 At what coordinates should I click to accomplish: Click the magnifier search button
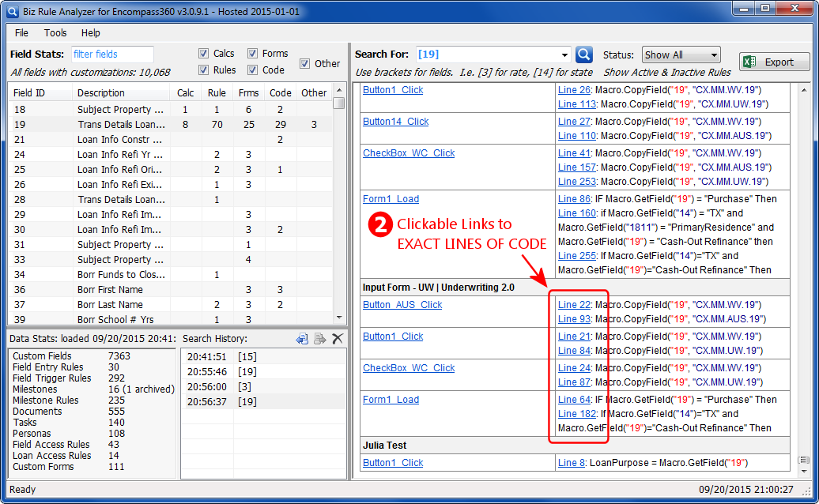coord(584,55)
